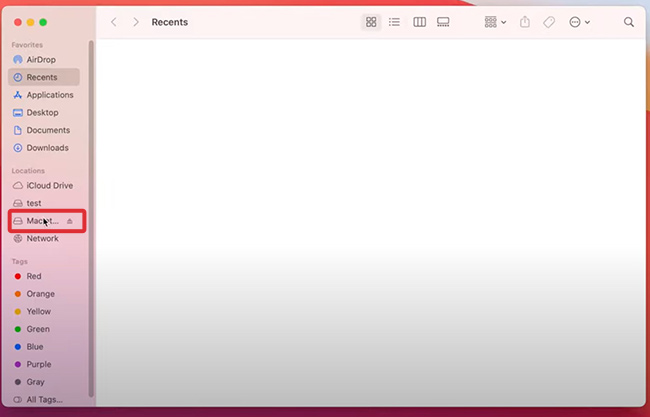Open the Downloads folder in sidebar

point(47,148)
